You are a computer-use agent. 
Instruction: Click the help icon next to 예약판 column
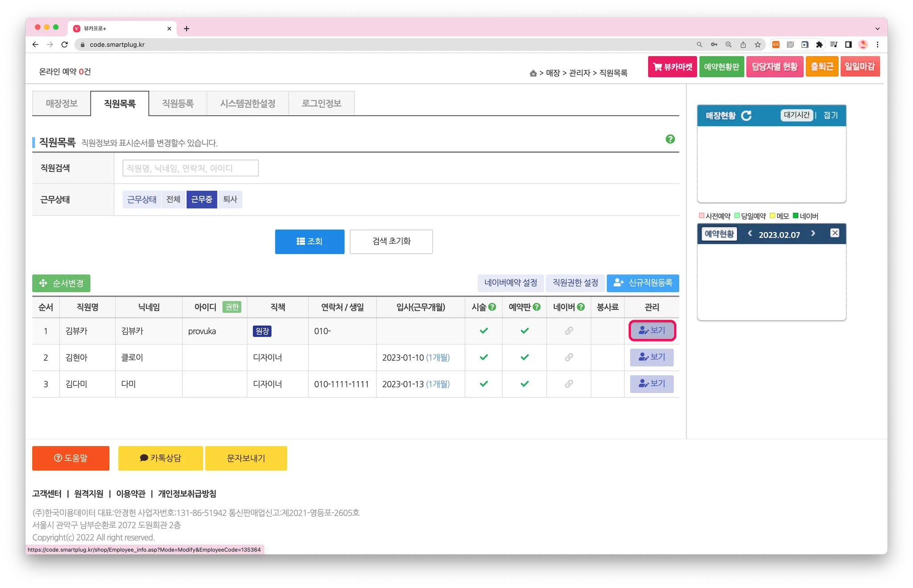coord(537,307)
